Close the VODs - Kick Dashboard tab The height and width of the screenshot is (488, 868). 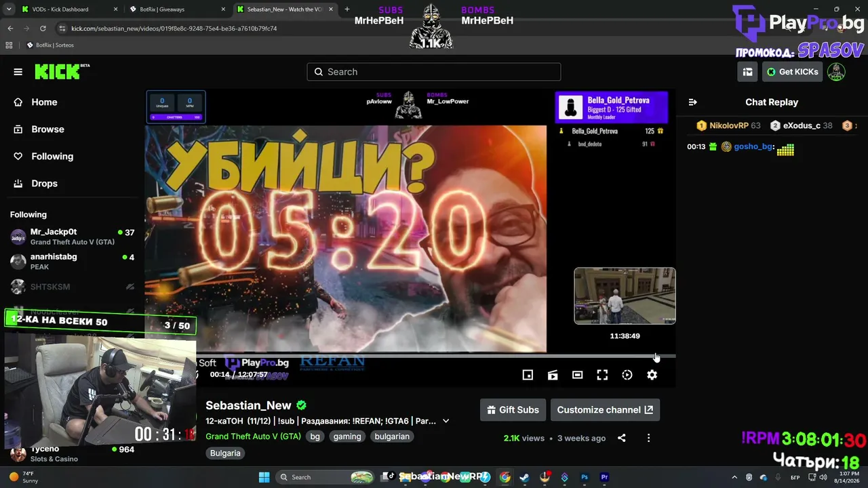(115, 9)
